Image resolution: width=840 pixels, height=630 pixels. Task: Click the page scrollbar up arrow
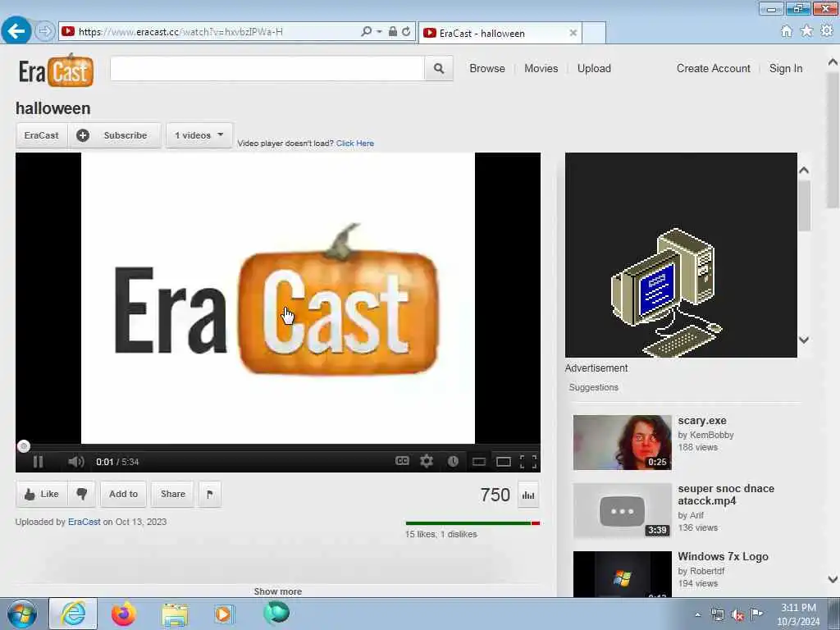833,62
